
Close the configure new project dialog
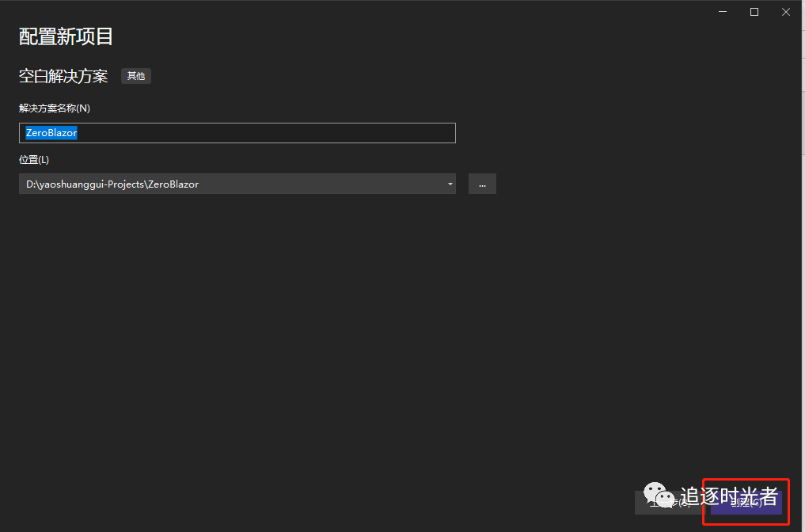[x=785, y=12]
